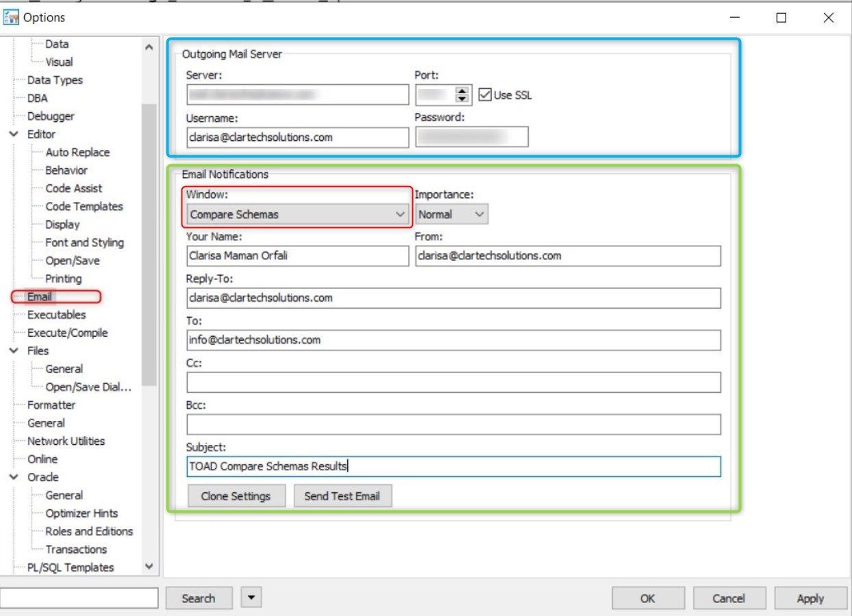Click the Bcc field

[x=453, y=424]
